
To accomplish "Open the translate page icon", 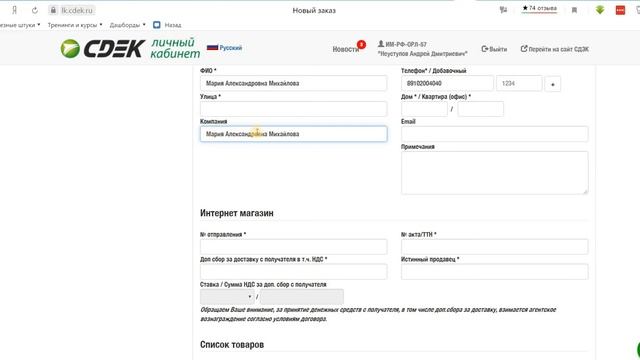I will [503, 10].
